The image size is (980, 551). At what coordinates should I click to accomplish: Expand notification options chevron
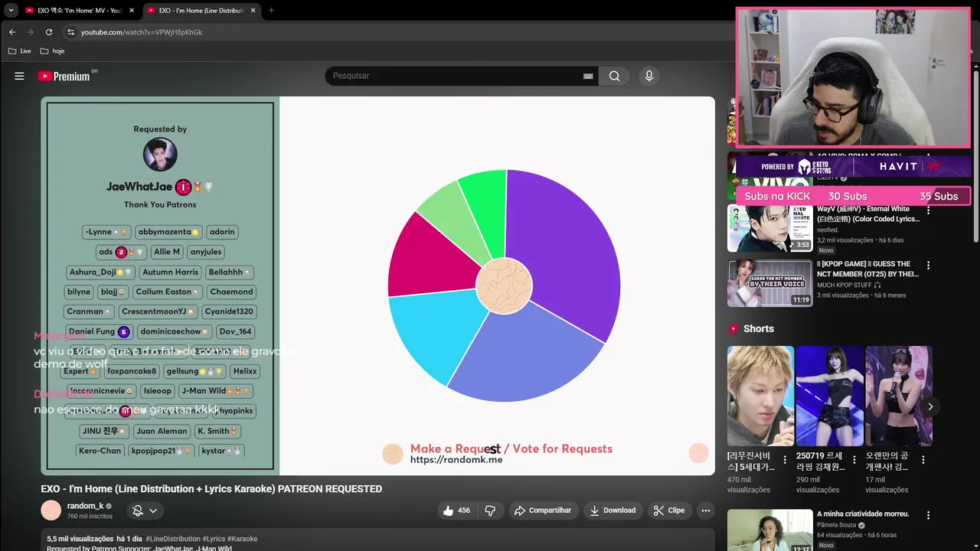pyautogui.click(x=153, y=510)
